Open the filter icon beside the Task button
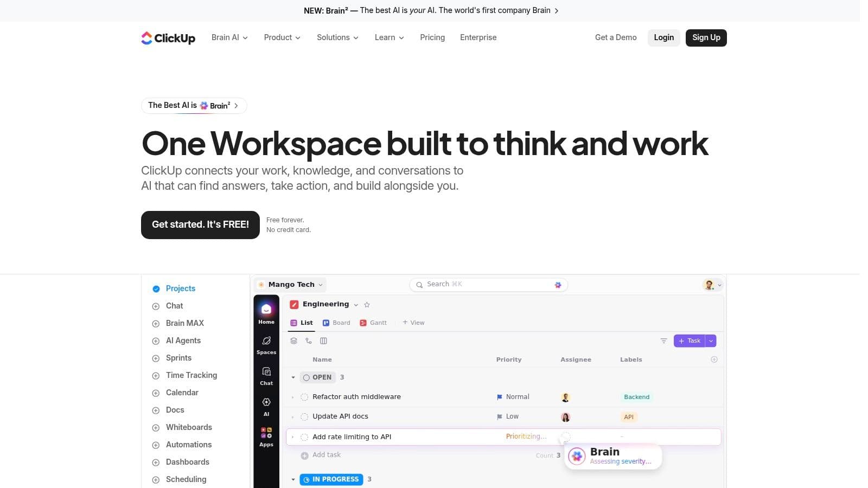This screenshot has width=868, height=488. (x=663, y=341)
